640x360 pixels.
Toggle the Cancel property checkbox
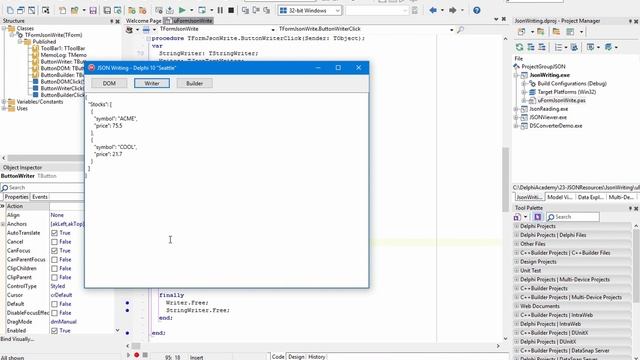(54, 242)
